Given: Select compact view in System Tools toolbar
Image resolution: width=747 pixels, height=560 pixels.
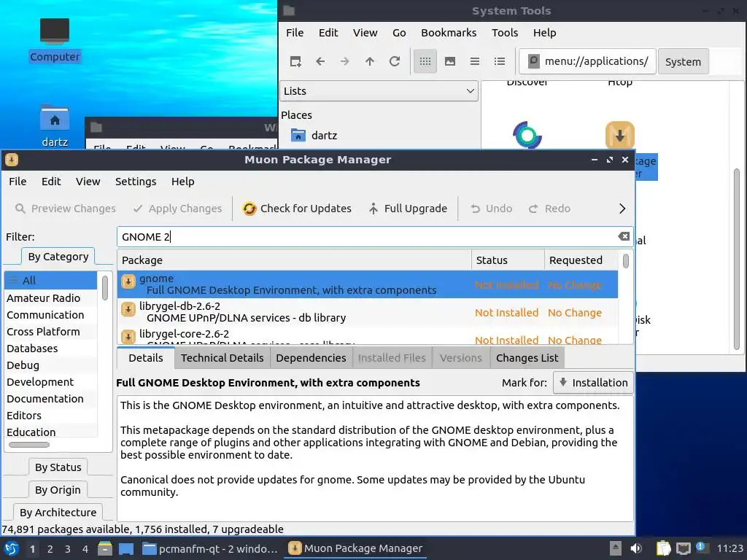Looking at the screenshot, I should click(474, 61).
